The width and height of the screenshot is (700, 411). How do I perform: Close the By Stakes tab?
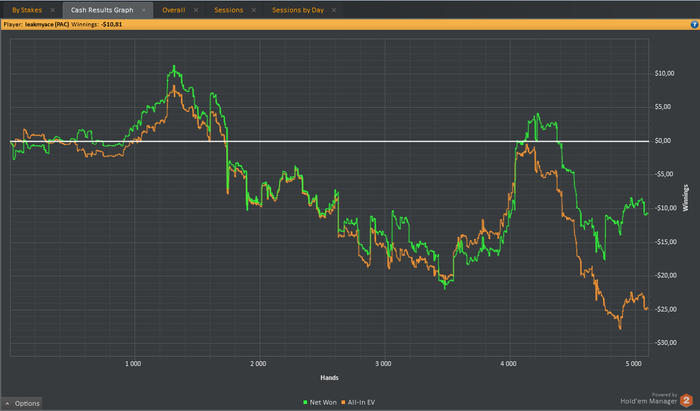53,10
